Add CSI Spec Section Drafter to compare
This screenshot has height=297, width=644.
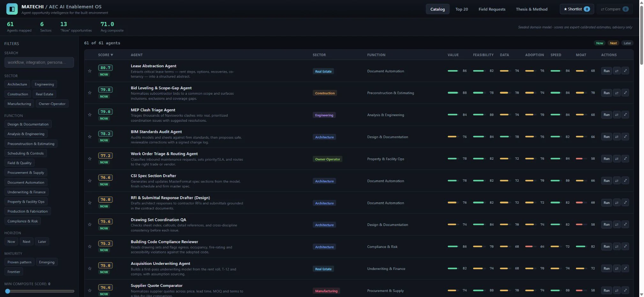tap(617, 181)
